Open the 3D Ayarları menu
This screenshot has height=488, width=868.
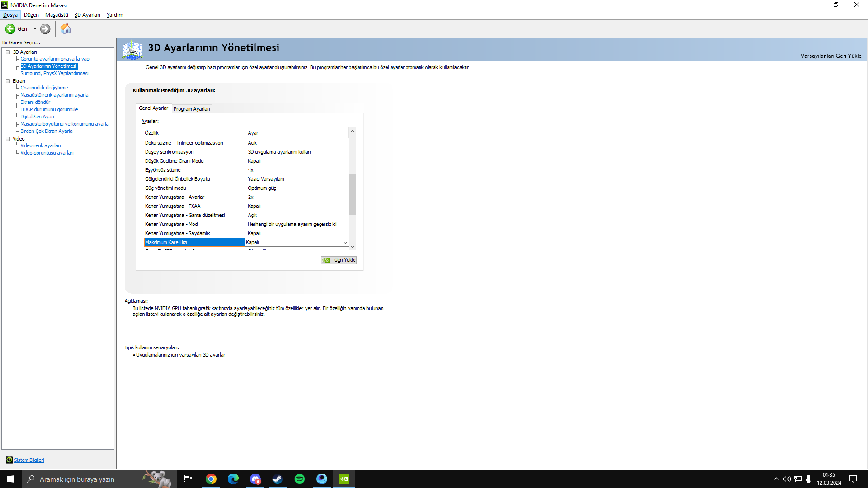[x=87, y=15]
